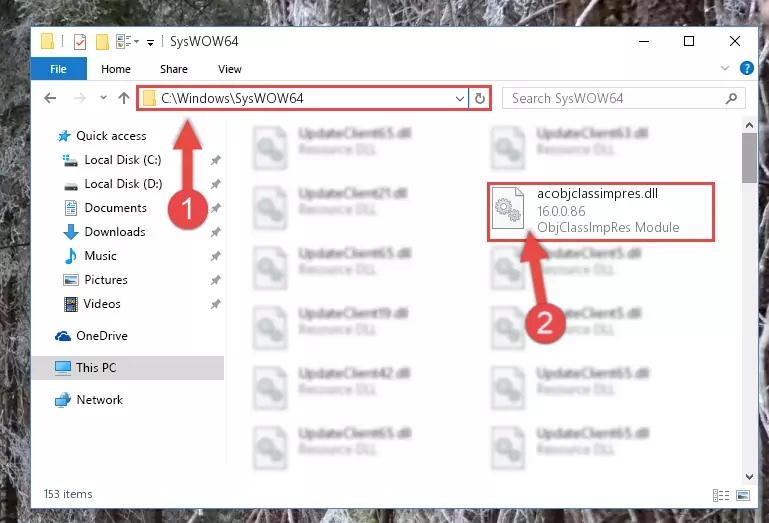Click the file list scroll up arrow
769x523 pixels.
coord(749,126)
